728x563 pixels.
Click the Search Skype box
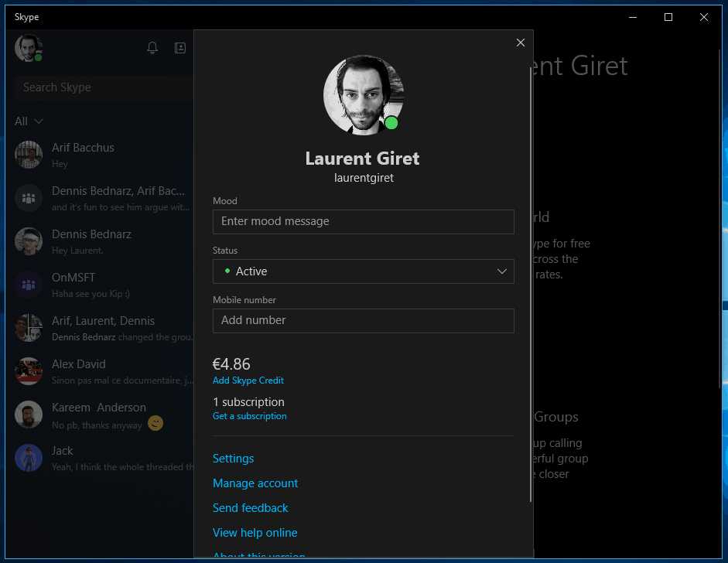(x=104, y=87)
